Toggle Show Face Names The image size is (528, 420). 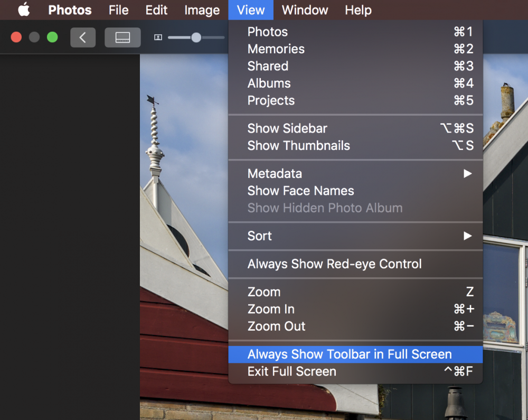(355, 191)
